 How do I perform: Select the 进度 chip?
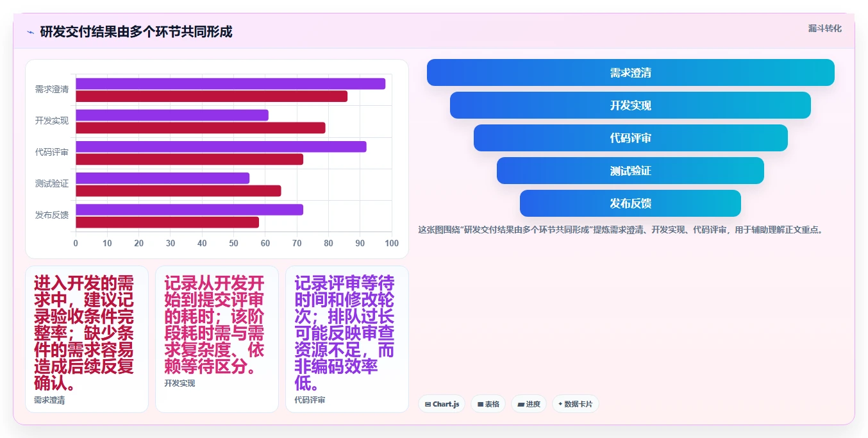529,404
